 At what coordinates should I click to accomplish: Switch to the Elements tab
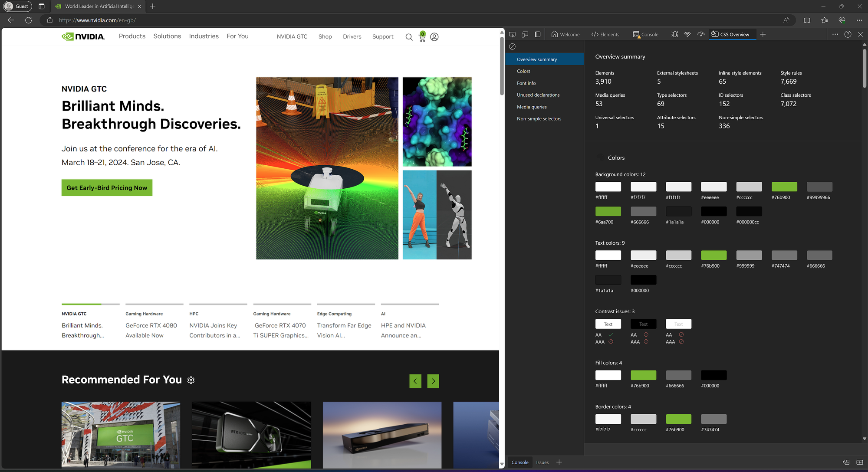point(605,34)
